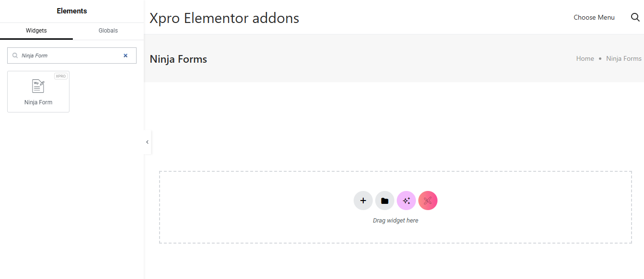Click the XPRO badge on Ninja Form widget

click(61, 76)
